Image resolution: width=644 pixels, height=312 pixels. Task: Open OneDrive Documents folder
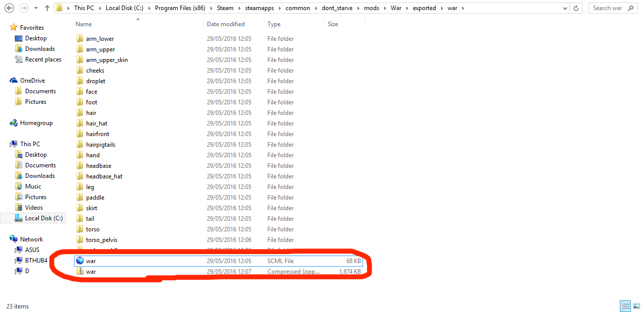pyautogui.click(x=40, y=91)
